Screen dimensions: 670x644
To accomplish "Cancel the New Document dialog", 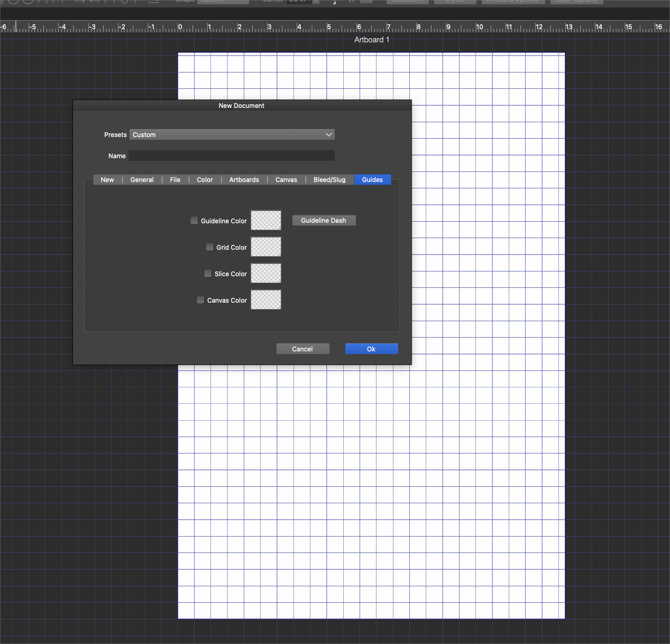I will (x=302, y=349).
